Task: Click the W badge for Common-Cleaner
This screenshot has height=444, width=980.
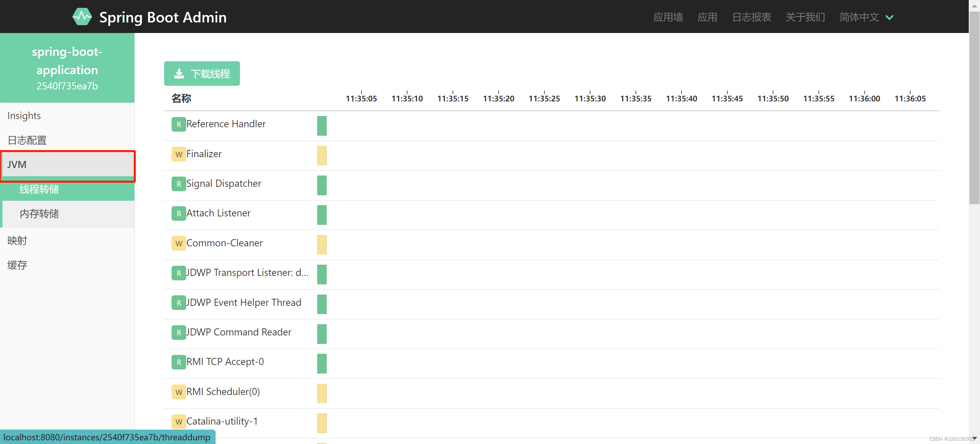Action: pyautogui.click(x=178, y=243)
